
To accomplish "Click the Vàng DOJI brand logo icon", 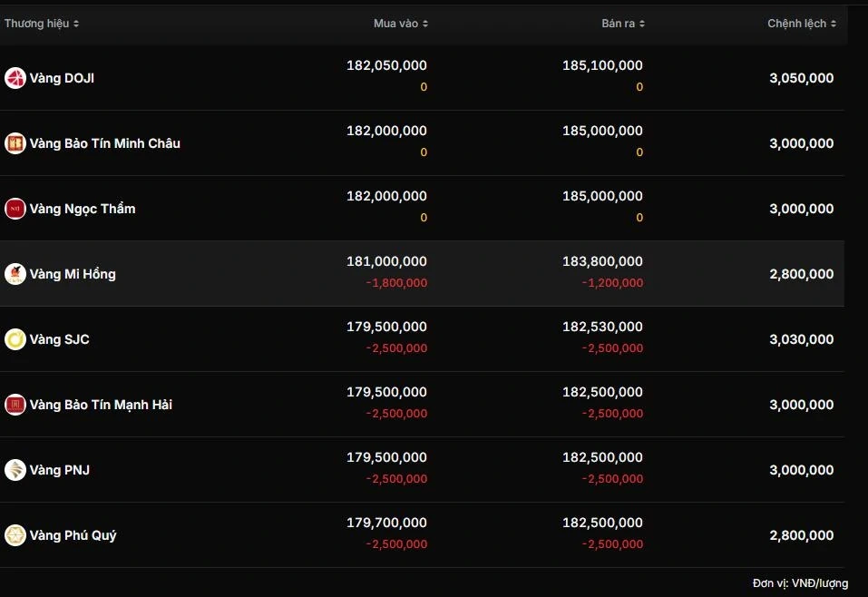I will (15, 78).
